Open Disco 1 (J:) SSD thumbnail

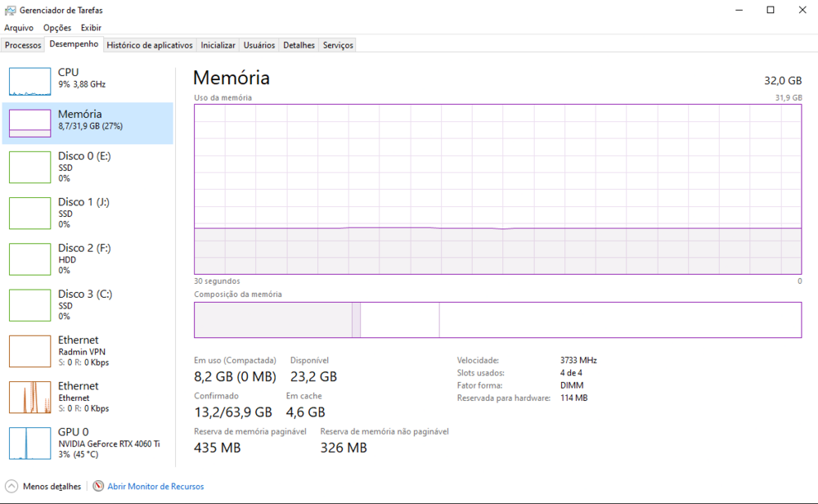click(29, 213)
